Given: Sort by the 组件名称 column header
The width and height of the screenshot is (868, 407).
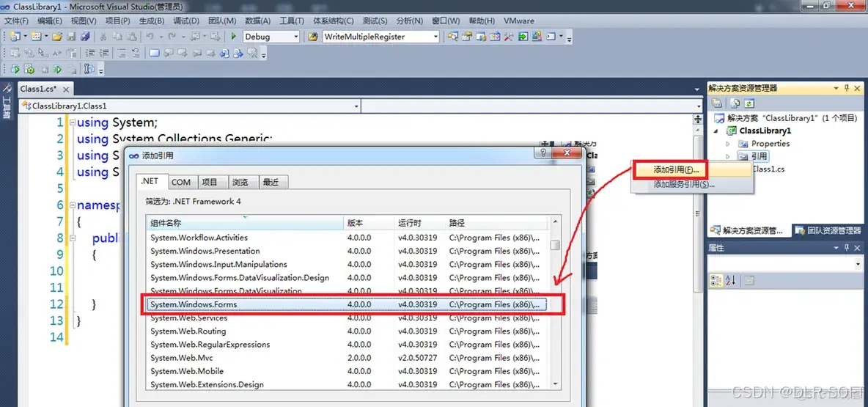Looking at the screenshot, I should (x=245, y=223).
